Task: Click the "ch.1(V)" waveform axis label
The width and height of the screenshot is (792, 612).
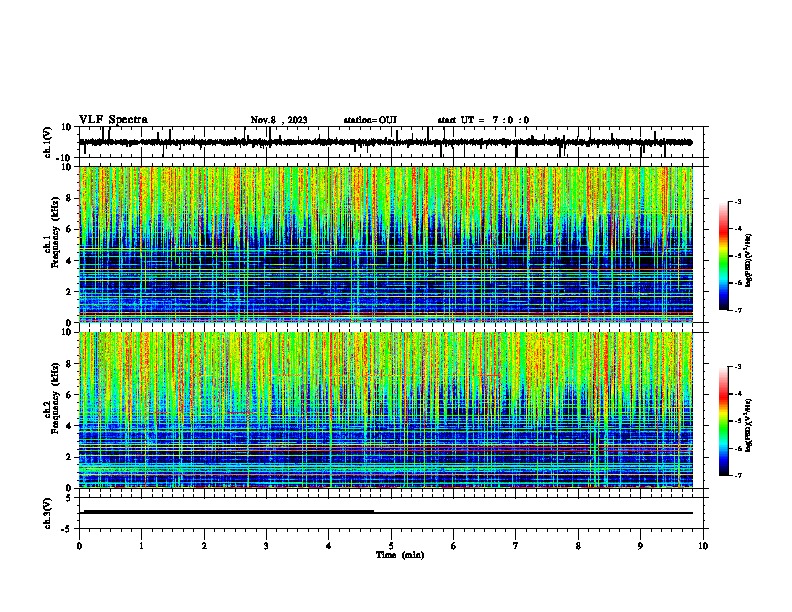Action: [x=48, y=142]
